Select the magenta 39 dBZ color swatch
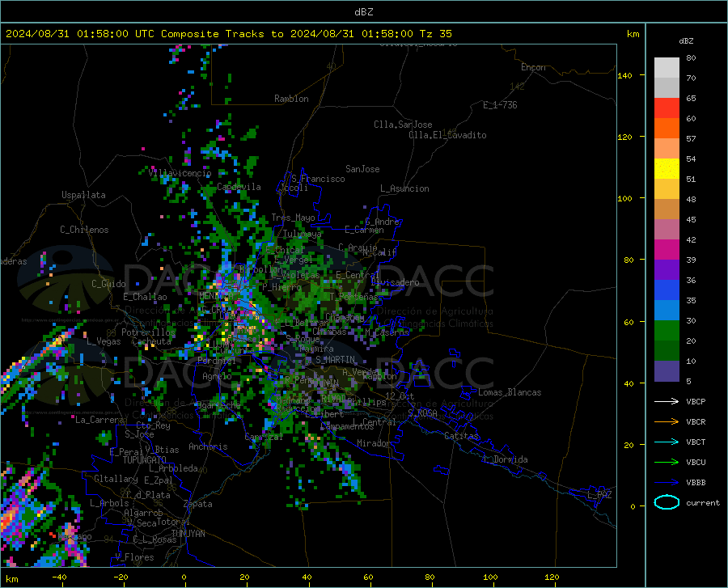The height and width of the screenshot is (588, 728). tap(667, 250)
